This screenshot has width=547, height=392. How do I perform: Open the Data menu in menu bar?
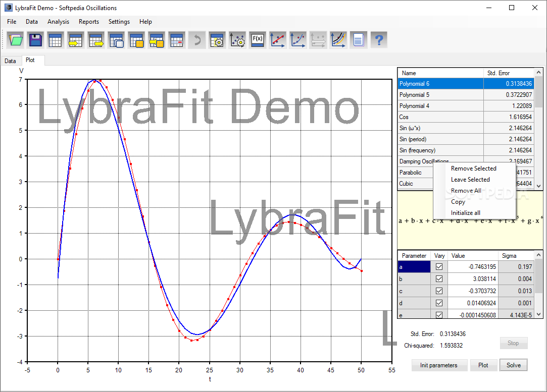[x=32, y=22]
